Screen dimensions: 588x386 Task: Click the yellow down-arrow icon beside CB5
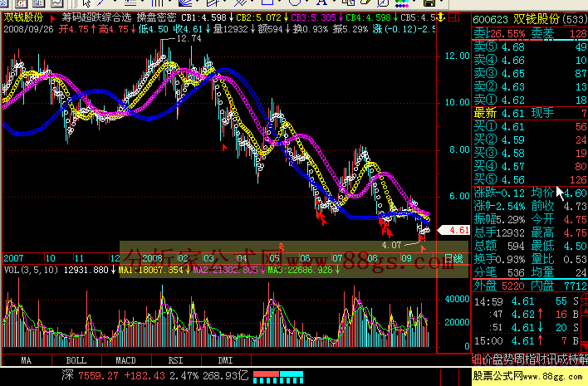tap(441, 17)
